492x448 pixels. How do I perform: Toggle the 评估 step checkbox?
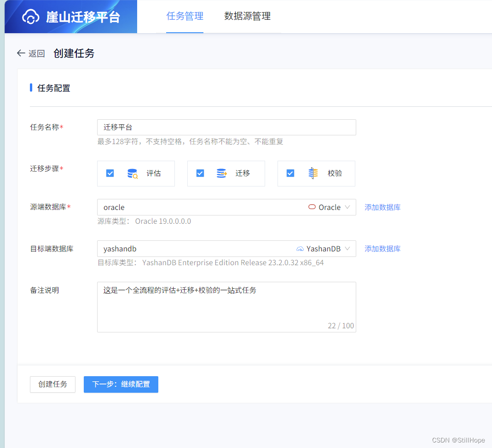click(110, 173)
